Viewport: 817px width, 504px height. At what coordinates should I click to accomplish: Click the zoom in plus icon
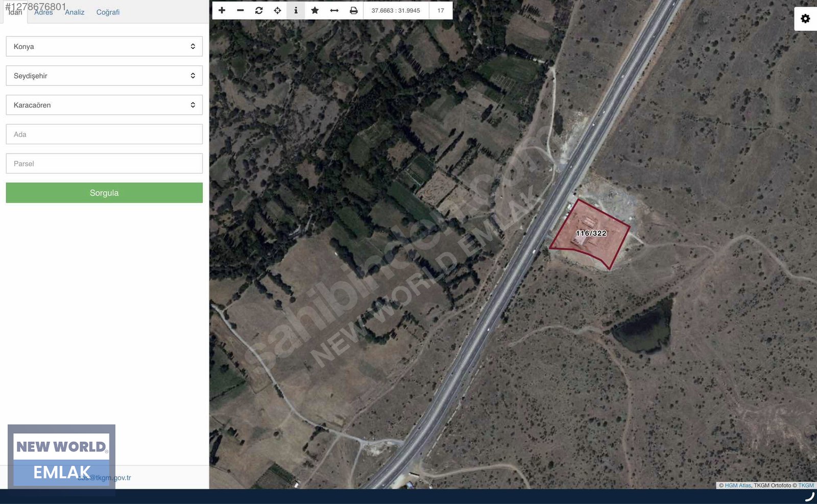[222, 10]
